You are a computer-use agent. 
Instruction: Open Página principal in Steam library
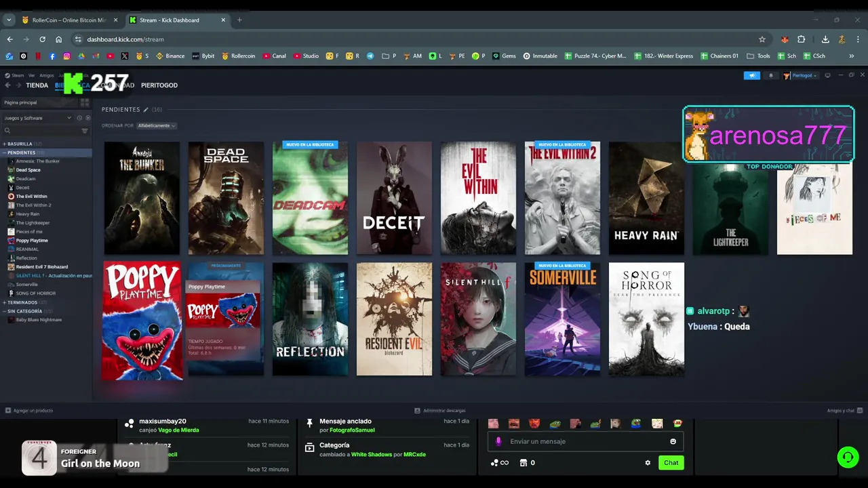(39, 102)
